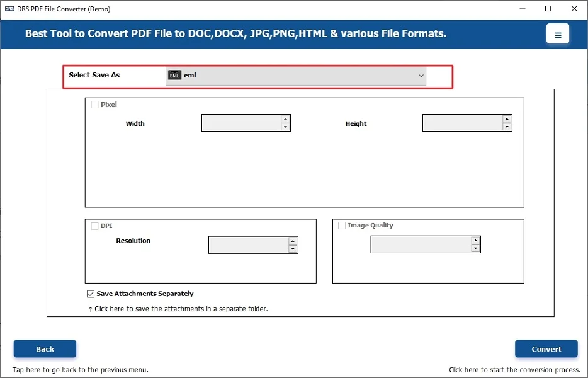Screen dimensions: 588x378
Task: Click the Convert button
Action: tap(546, 349)
